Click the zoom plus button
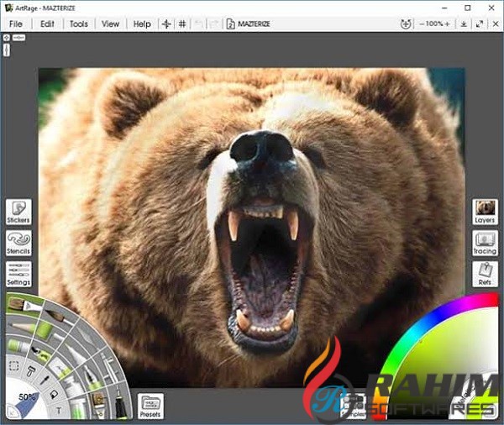Viewport: 504px width, 425px height. coord(446,24)
